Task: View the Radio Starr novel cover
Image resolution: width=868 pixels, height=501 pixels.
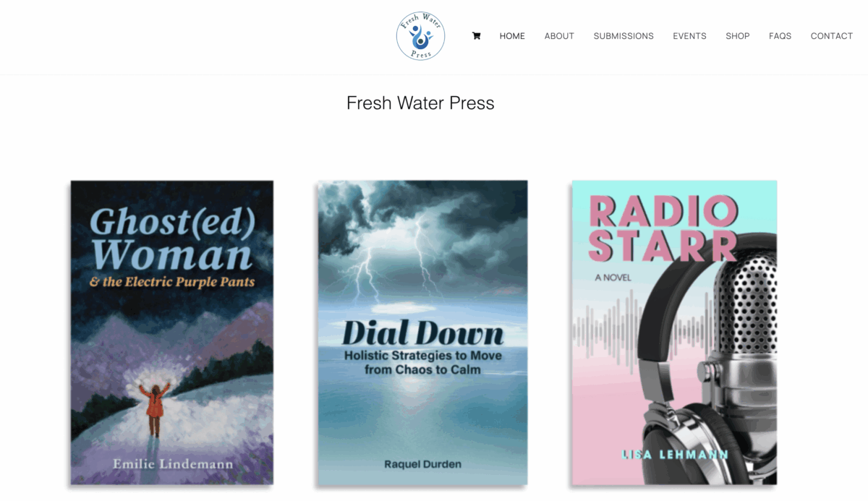Action: point(674,332)
